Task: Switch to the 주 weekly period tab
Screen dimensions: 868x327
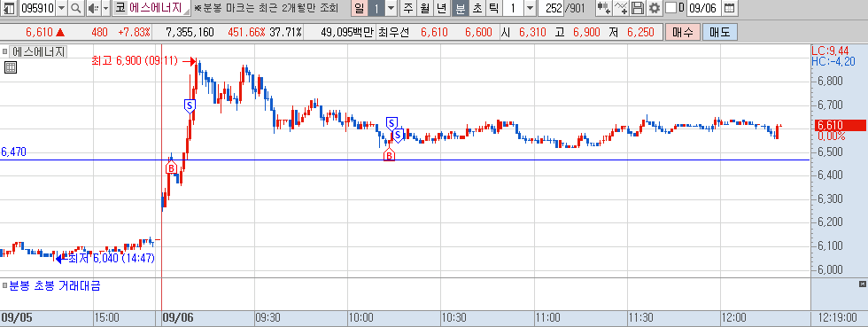Action: [x=408, y=8]
